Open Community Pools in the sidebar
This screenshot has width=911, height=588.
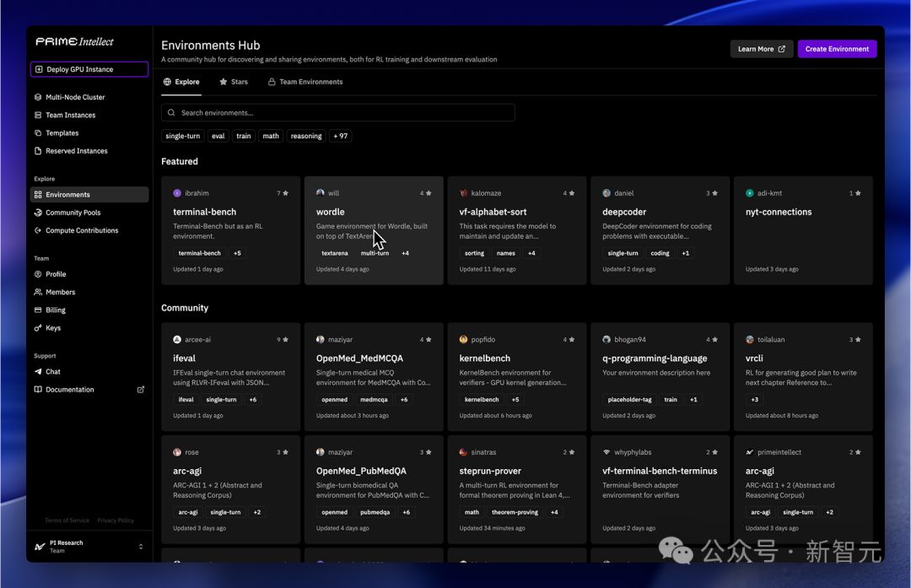tap(89, 213)
